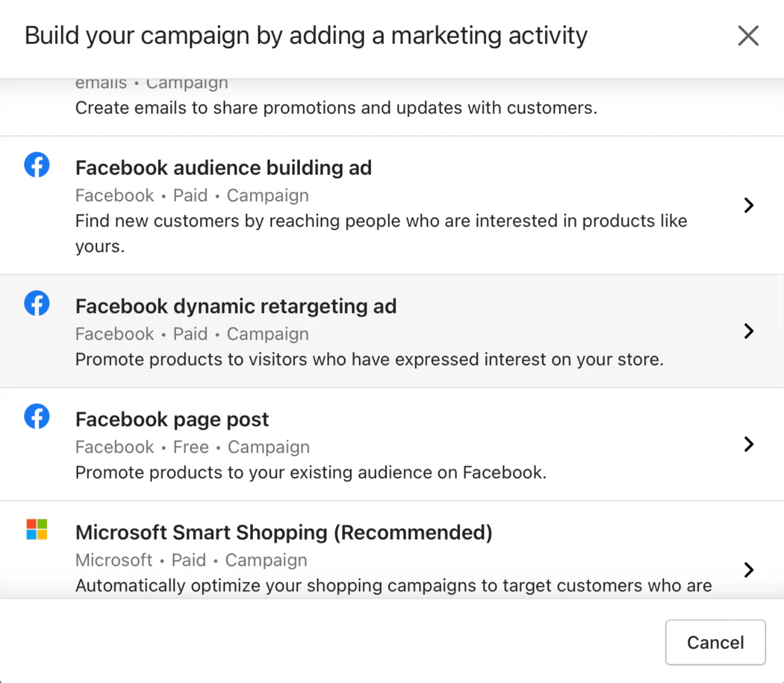Expand the Facebook page post chevron
This screenshot has width=784, height=683.
[x=748, y=444]
